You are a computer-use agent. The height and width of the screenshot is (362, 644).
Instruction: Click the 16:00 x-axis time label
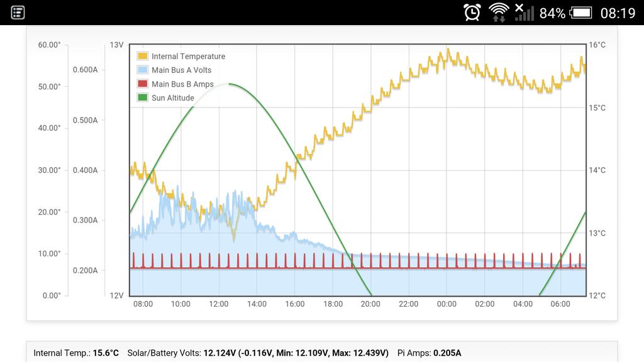coord(295,304)
